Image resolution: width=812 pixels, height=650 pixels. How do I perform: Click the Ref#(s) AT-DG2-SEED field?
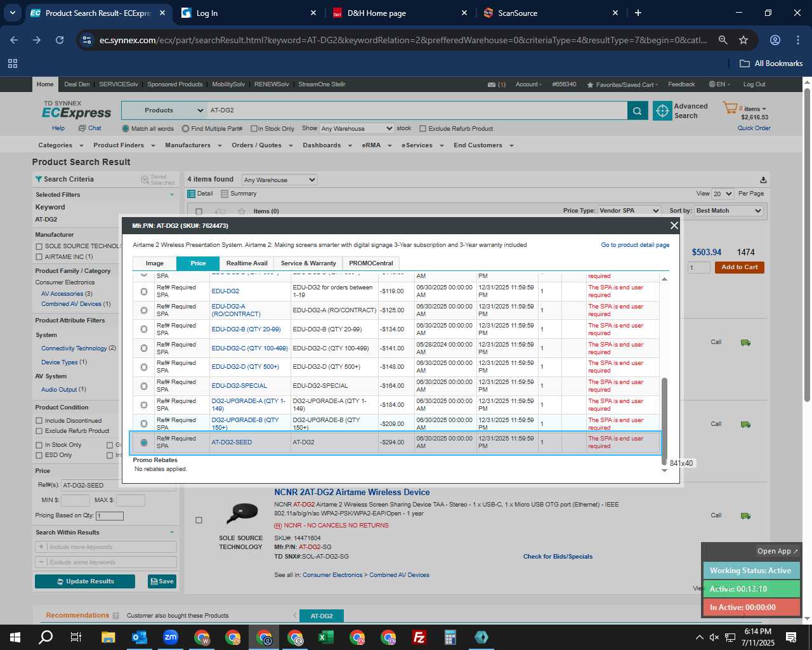[x=118, y=486]
